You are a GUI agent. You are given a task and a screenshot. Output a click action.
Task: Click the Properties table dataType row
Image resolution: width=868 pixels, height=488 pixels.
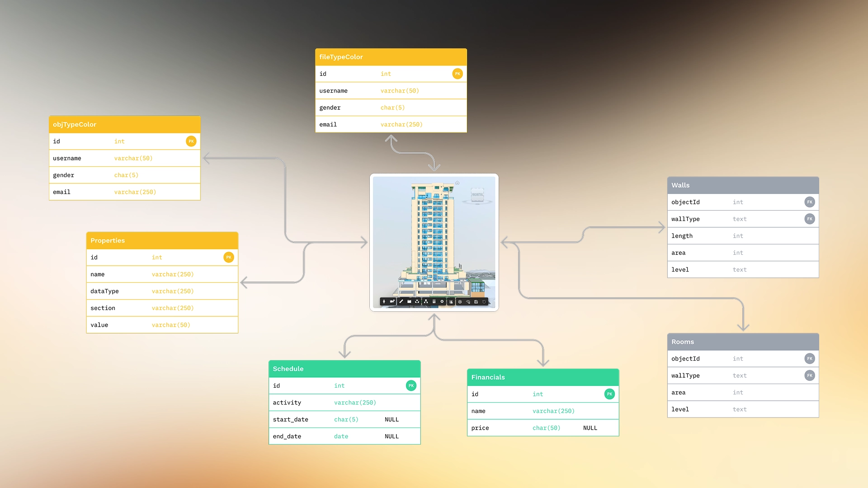(x=162, y=291)
